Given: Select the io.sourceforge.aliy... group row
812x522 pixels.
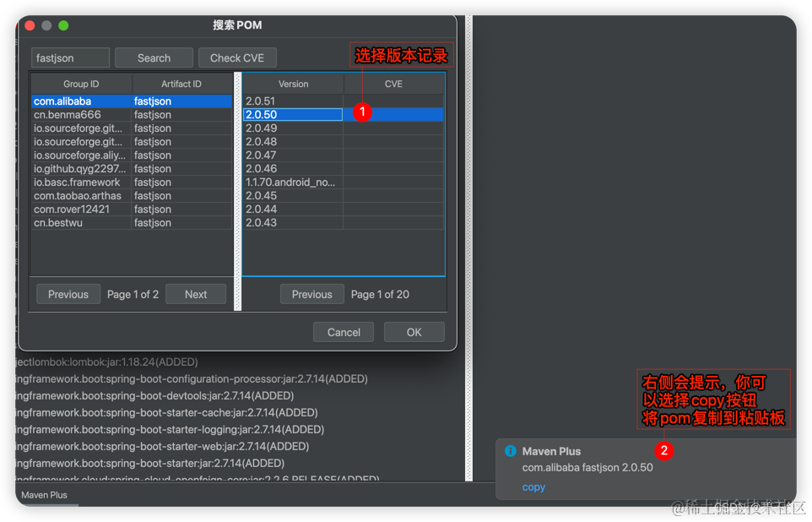Looking at the screenshot, I should click(132, 155).
